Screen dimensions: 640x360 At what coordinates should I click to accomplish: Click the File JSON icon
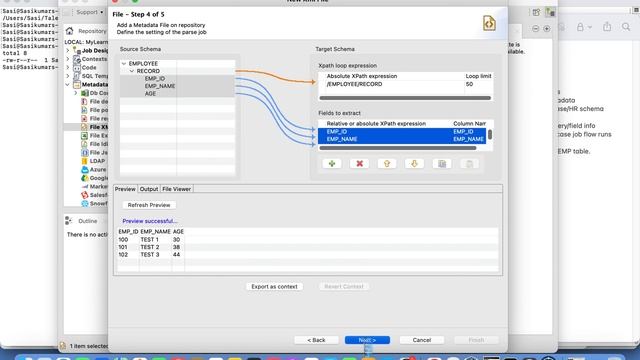[84, 152]
